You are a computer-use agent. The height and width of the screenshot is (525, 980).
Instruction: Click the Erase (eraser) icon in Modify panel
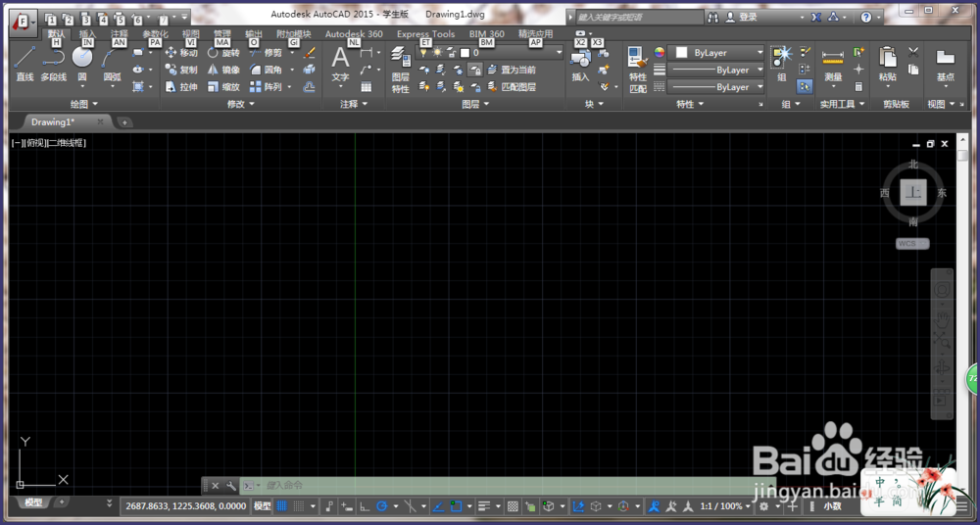point(309,53)
